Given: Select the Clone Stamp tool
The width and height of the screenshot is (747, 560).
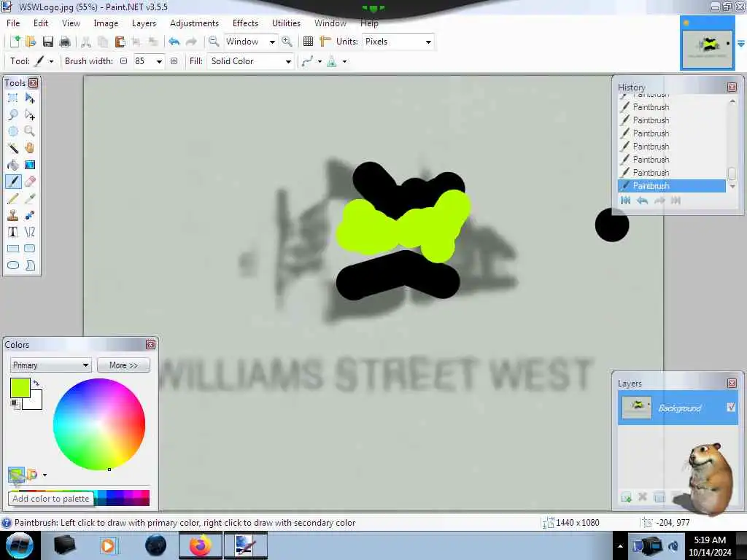Looking at the screenshot, I should tap(13, 215).
